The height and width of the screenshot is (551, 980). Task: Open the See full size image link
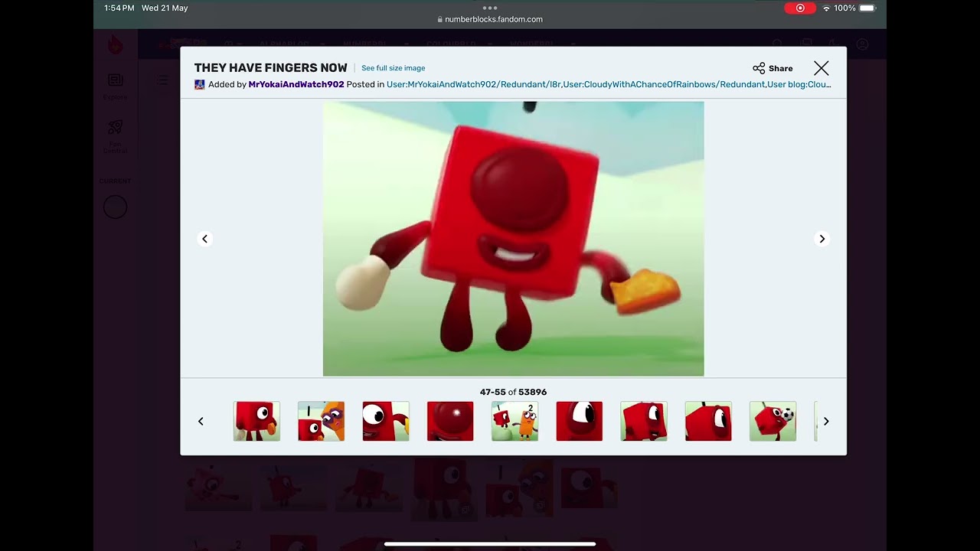(x=393, y=68)
